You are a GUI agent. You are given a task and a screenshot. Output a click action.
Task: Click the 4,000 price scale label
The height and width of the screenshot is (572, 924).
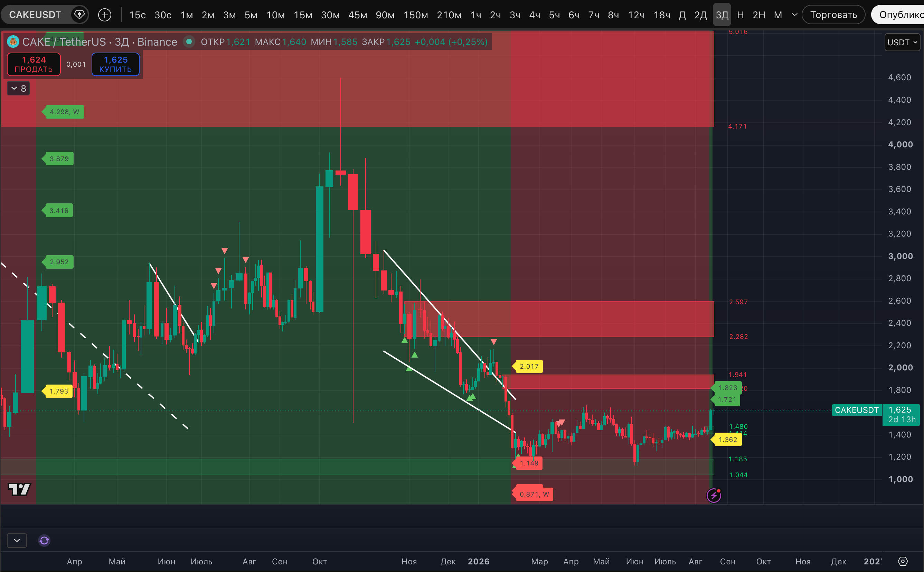point(900,145)
